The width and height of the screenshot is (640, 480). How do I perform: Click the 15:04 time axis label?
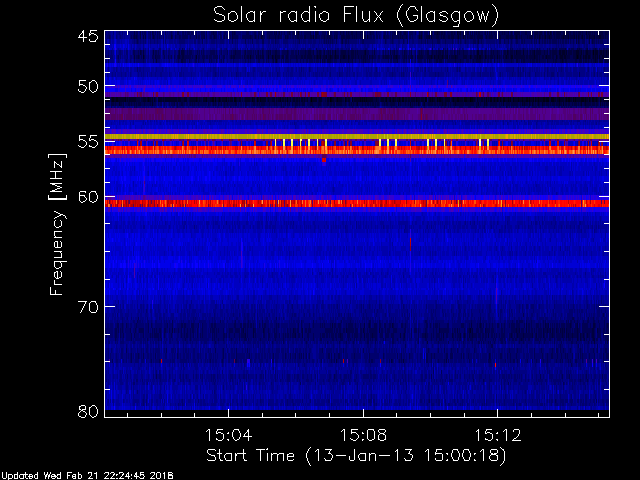point(228,435)
